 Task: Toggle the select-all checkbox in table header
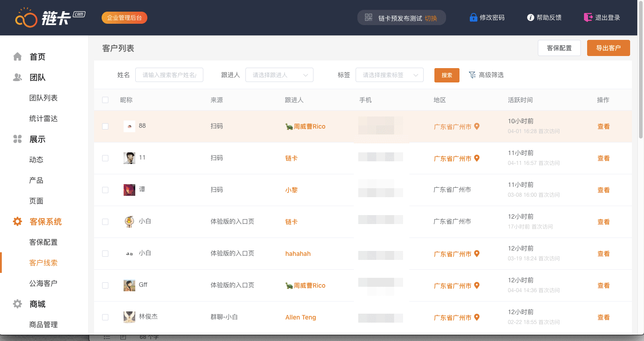pyautogui.click(x=105, y=100)
